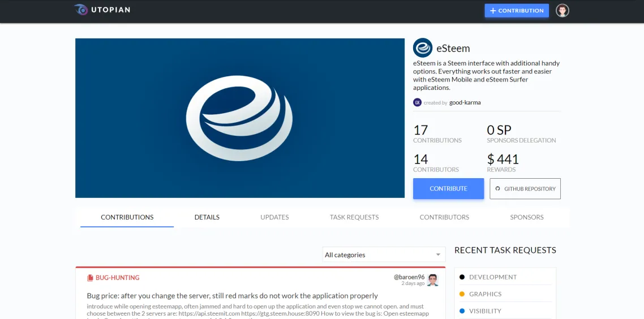Viewport: 644px width, 319px height.
Task: Click the blue Visibility category dot
Action: point(462,311)
